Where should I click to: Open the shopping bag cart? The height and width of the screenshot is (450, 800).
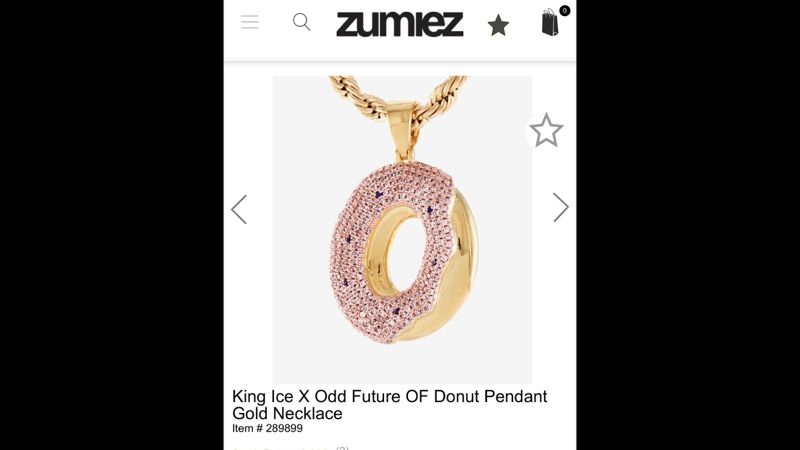pyautogui.click(x=549, y=23)
